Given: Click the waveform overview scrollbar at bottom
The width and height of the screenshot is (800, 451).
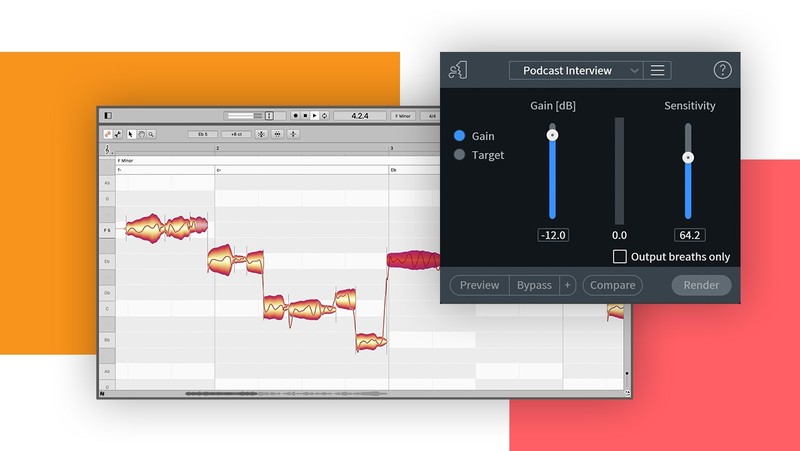Looking at the screenshot, I should (x=286, y=393).
